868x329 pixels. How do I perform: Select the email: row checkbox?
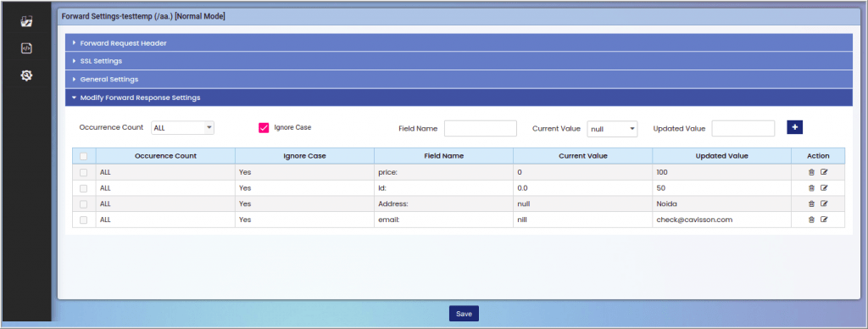(84, 220)
